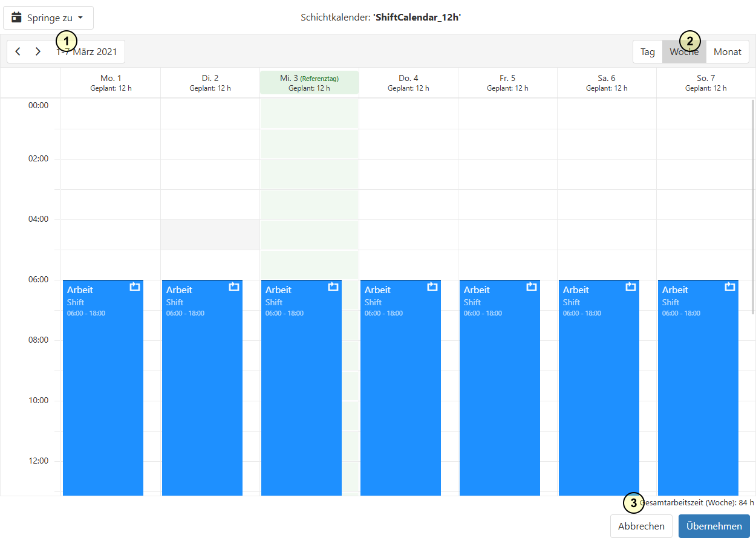Click Übernehmen button
This screenshot has width=756, height=544.
tap(714, 526)
